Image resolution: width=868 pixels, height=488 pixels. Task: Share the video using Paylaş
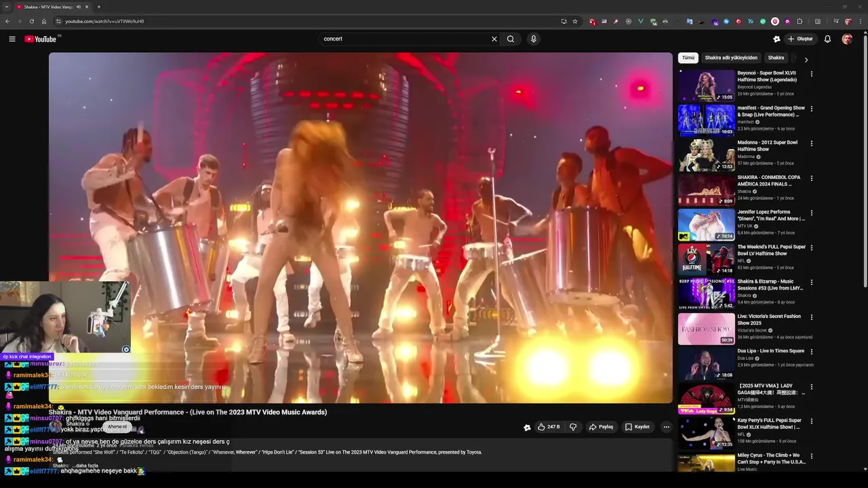pos(601,427)
